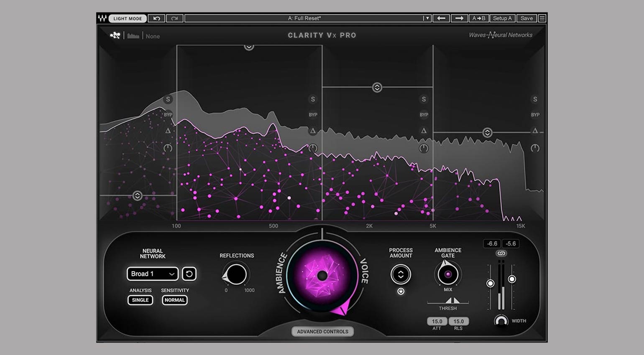644x355 pixels.
Task: Copy settings with A→B button
Action: click(x=479, y=18)
